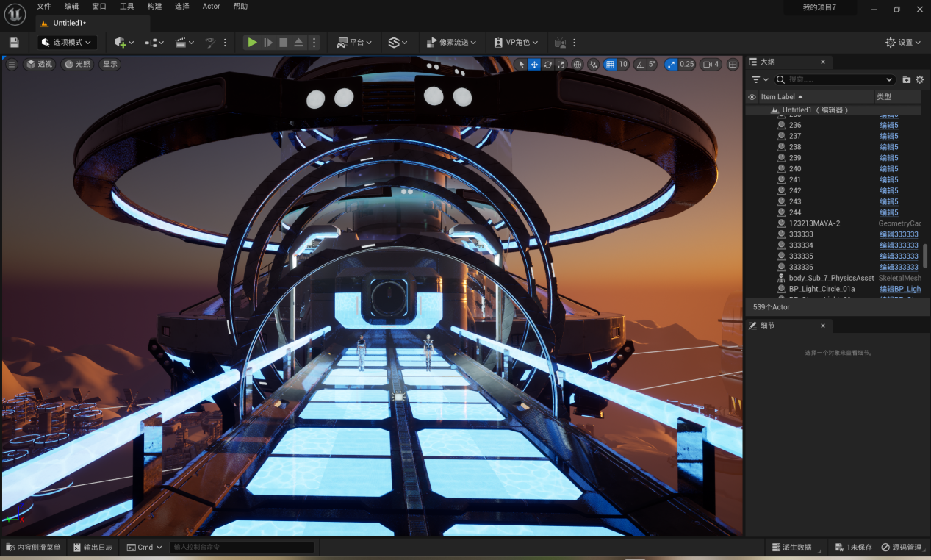Click the viewport layout maximize icon

733,65
